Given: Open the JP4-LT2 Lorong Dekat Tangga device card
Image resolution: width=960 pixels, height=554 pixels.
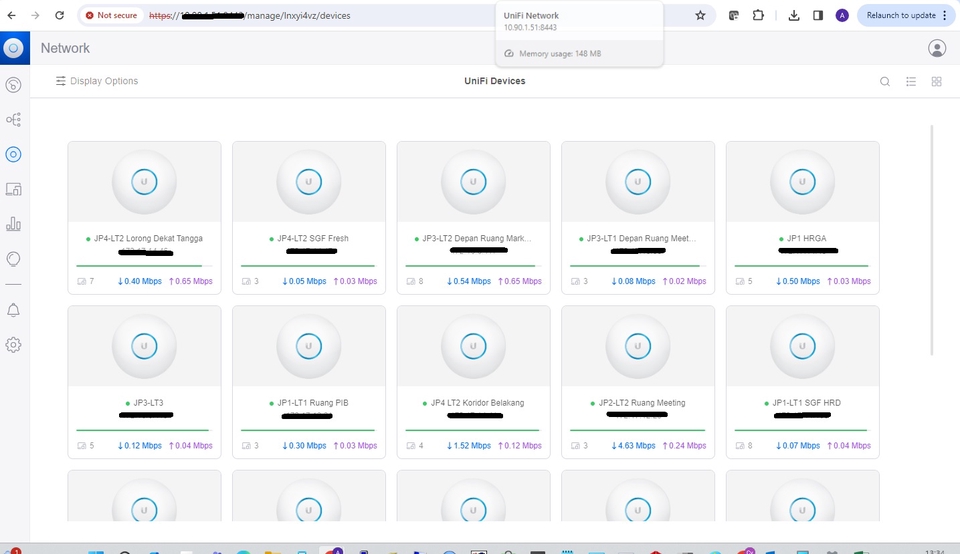Looking at the screenshot, I should pos(144,218).
